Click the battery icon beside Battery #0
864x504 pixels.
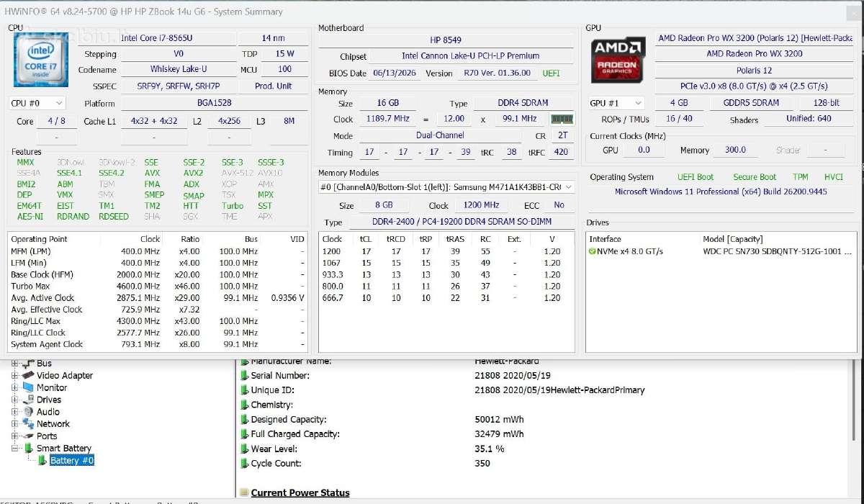click(x=42, y=461)
